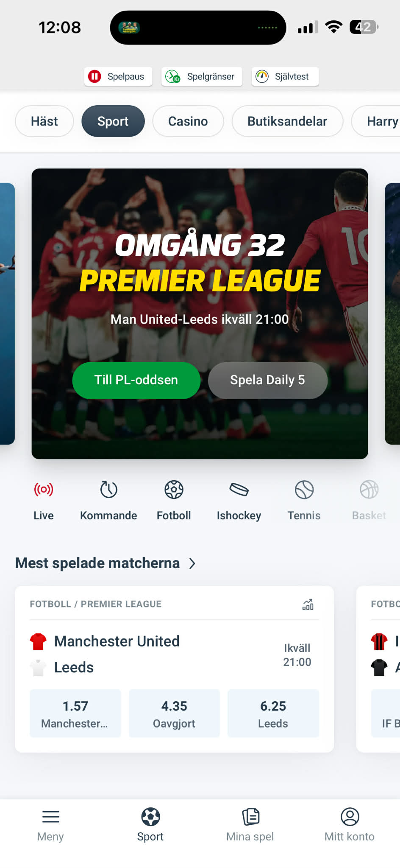Open match statistics chart icon
Image resolution: width=400 pixels, height=868 pixels.
pyautogui.click(x=308, y=604)
